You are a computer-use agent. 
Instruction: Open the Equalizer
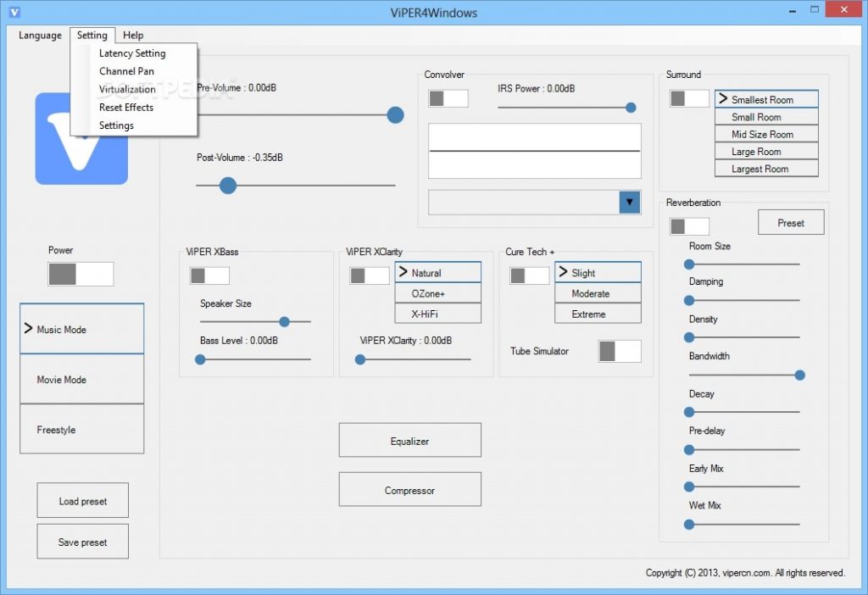[410, 441]
